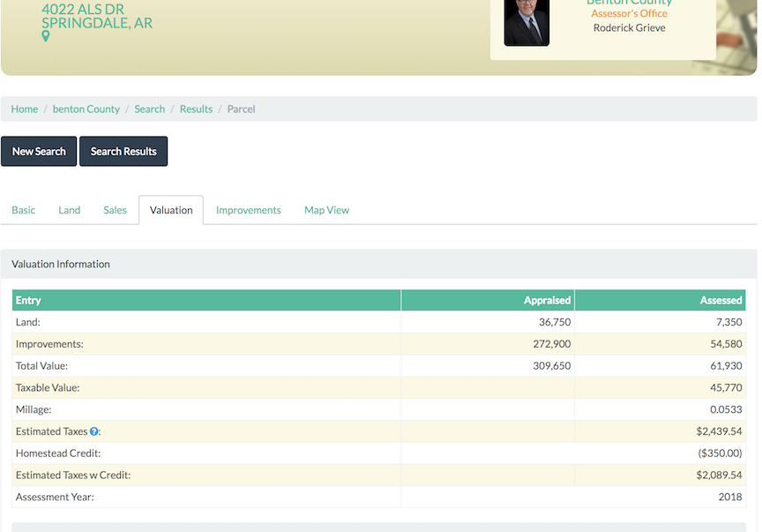Click the Improvements: row label
762x532 pixels.
(x=49, y=344)
